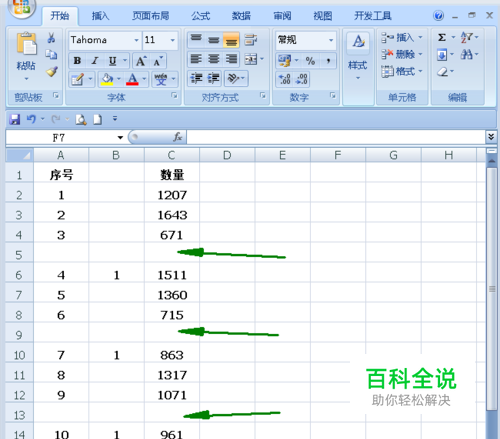The image size is (500, 439).
Task: Switch to the 开发工具 ribbon tab
Action: 373,16
